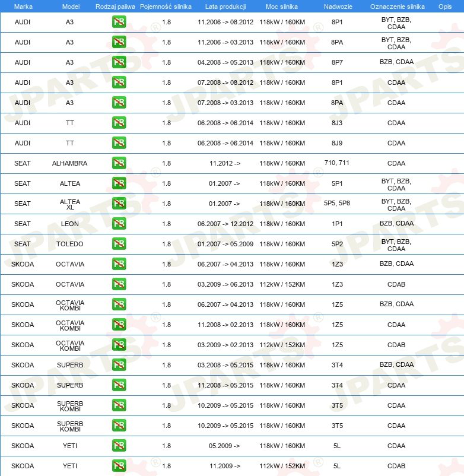
Task: Click fuel icon in Seat Altea XL row
Action: (x=119, y=204)
